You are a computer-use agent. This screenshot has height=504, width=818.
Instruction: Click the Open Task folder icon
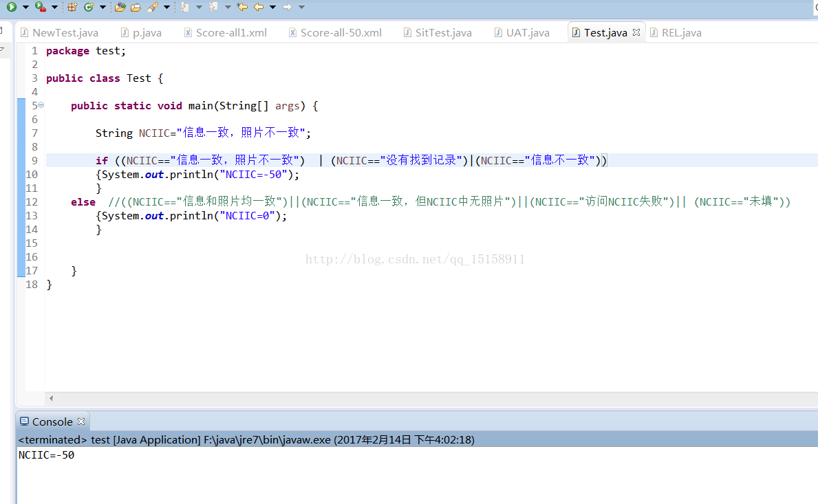coord(136,7)
